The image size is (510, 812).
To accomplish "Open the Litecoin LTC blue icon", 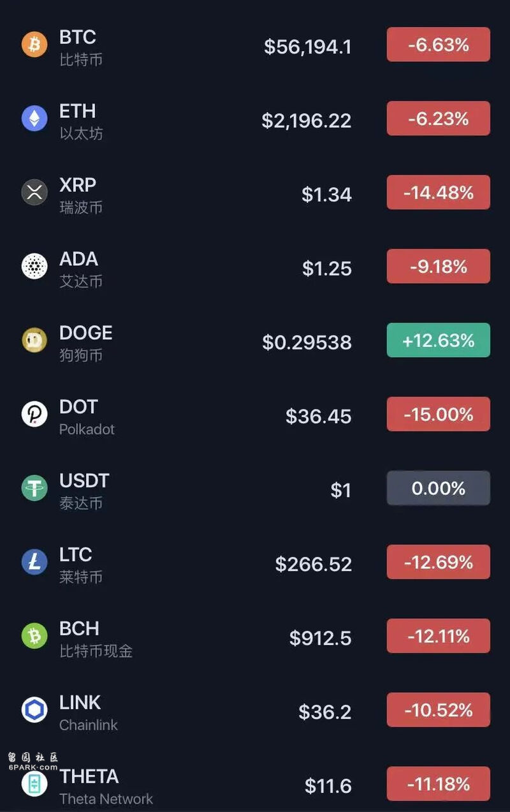I will [34, 562].
